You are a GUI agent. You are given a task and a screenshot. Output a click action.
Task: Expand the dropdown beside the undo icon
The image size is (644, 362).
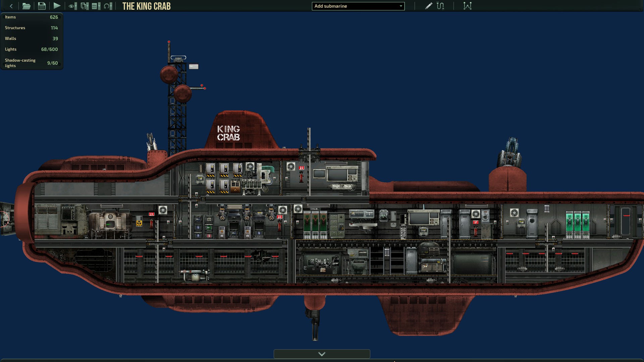(x=111, y=6)
